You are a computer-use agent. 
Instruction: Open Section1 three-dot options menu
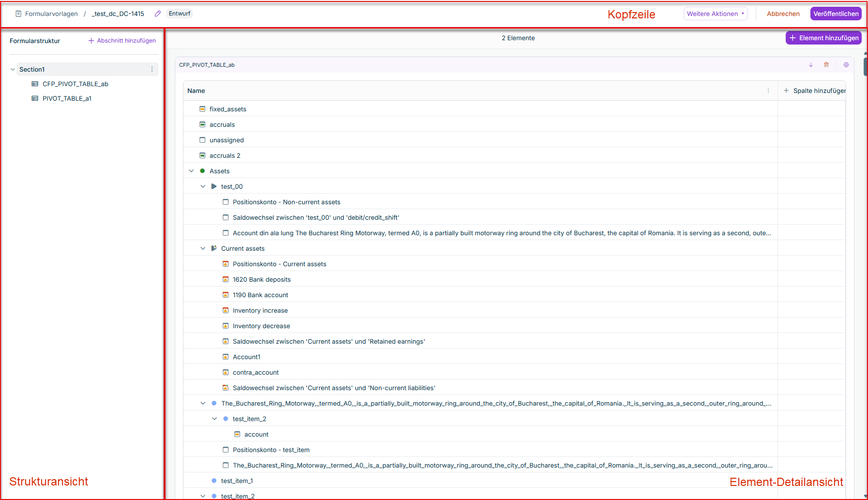pyautogui.click(x=152, y=69)
